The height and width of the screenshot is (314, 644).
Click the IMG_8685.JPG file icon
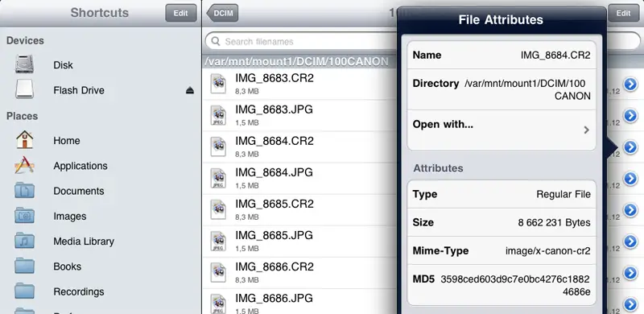[x=218, y=241]
